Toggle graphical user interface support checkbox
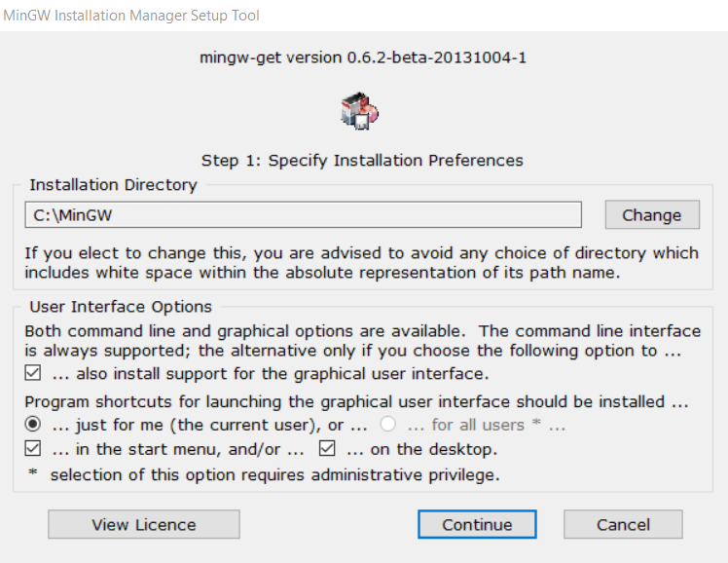 [x=32, y=373]
